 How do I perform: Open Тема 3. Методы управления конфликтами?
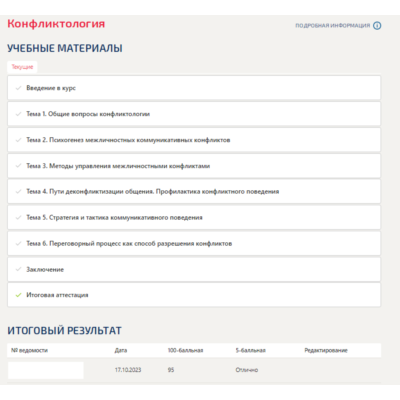194,166
